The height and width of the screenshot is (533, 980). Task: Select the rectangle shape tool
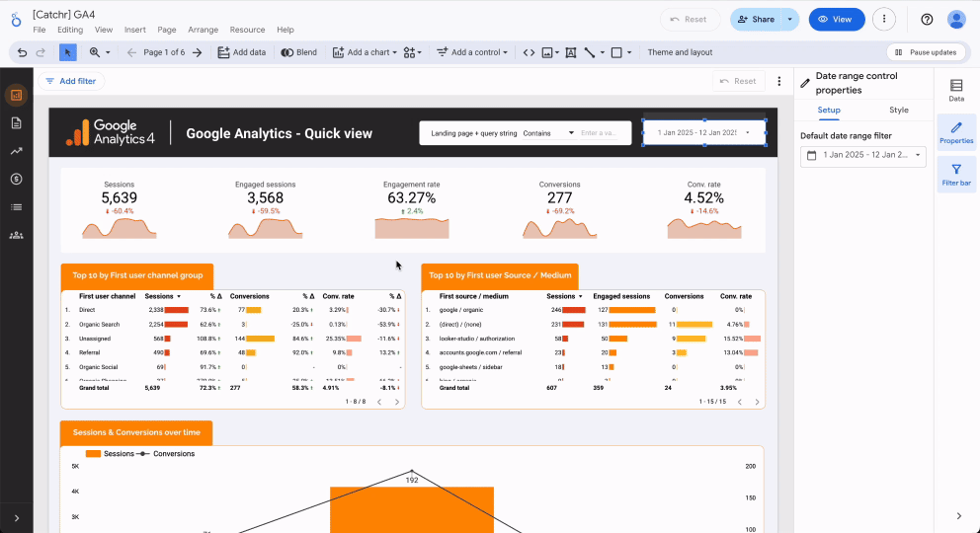[616, 52]
